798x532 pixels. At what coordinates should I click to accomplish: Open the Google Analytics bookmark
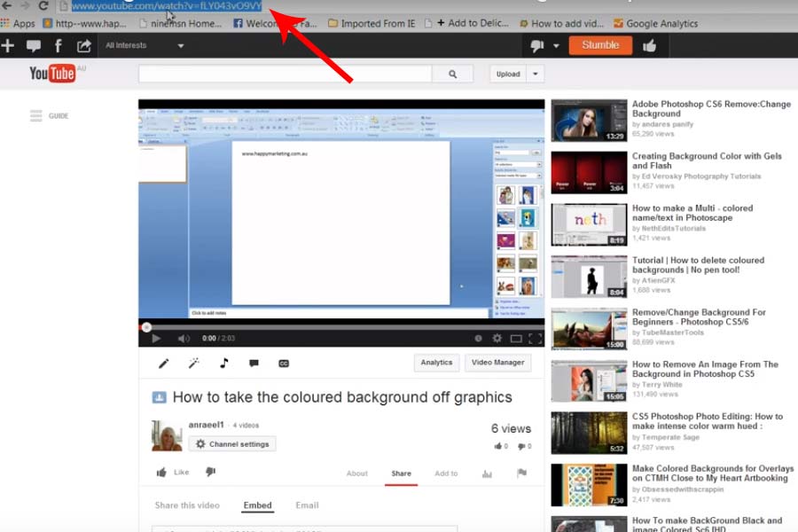(655, 23)
